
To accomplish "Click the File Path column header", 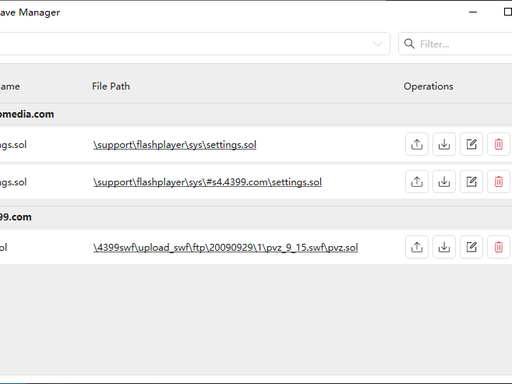I will click(111, 86).
